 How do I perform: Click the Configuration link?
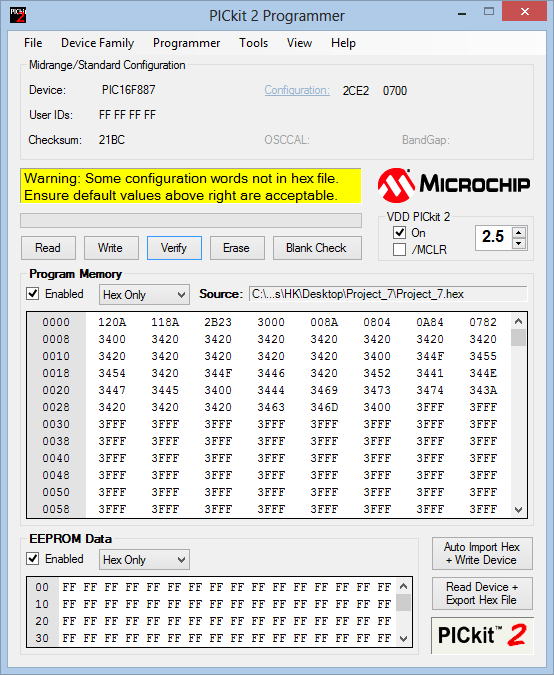(297, 91)
